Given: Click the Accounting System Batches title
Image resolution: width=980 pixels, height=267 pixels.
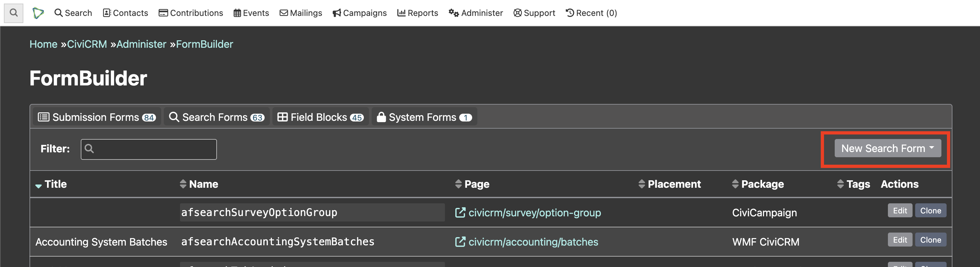Looking at the screenshot, I should [101, 242].
